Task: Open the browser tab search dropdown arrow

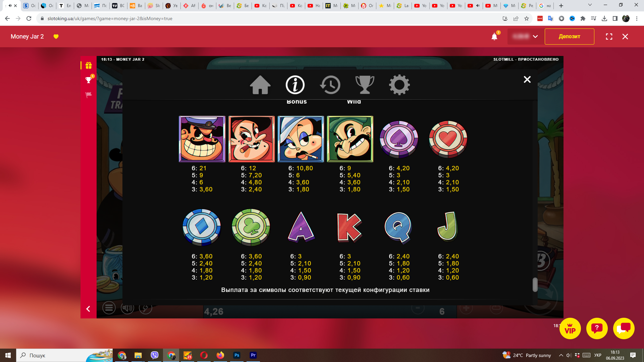Action: (x=590, y=5)
